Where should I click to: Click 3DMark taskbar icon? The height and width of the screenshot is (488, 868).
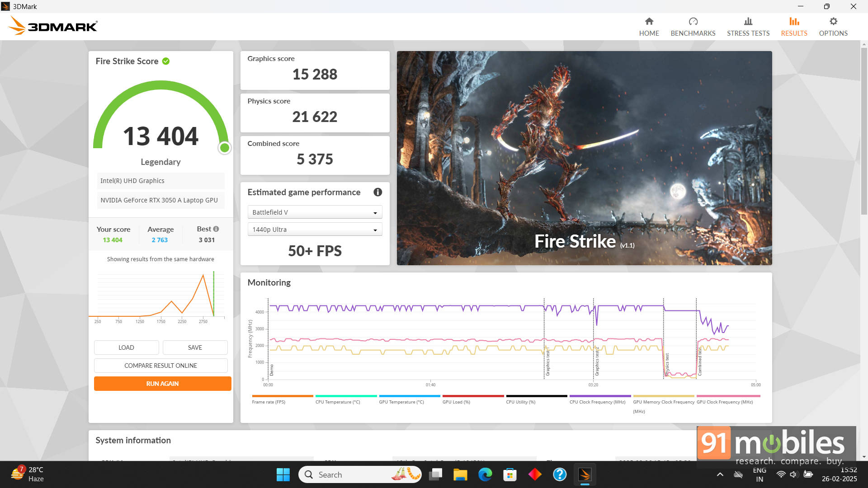coord(585,474)
